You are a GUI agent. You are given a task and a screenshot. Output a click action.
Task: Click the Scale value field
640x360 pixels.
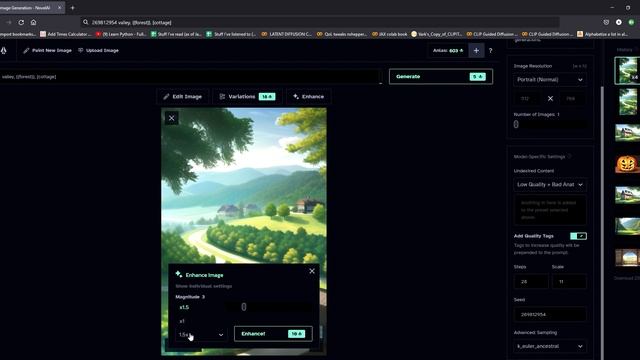click(569, 282)
